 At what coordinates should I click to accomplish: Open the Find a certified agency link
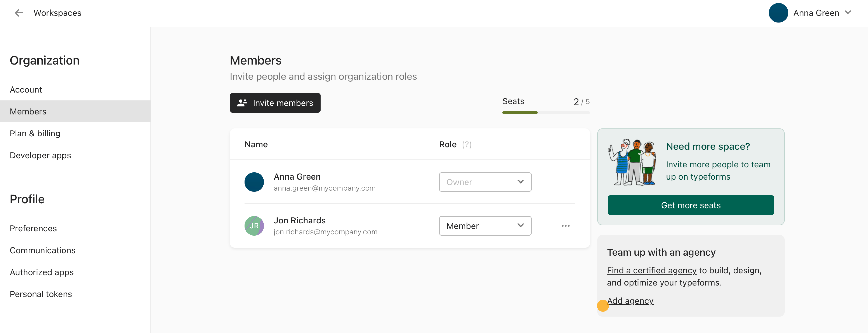pos(652,271)
